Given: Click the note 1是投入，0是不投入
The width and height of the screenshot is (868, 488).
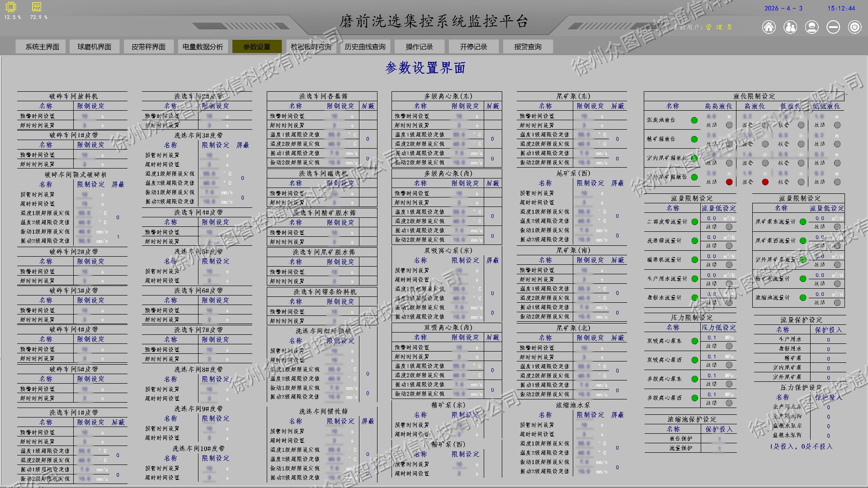Looking at the screenshot, I should tap(801, 446).
